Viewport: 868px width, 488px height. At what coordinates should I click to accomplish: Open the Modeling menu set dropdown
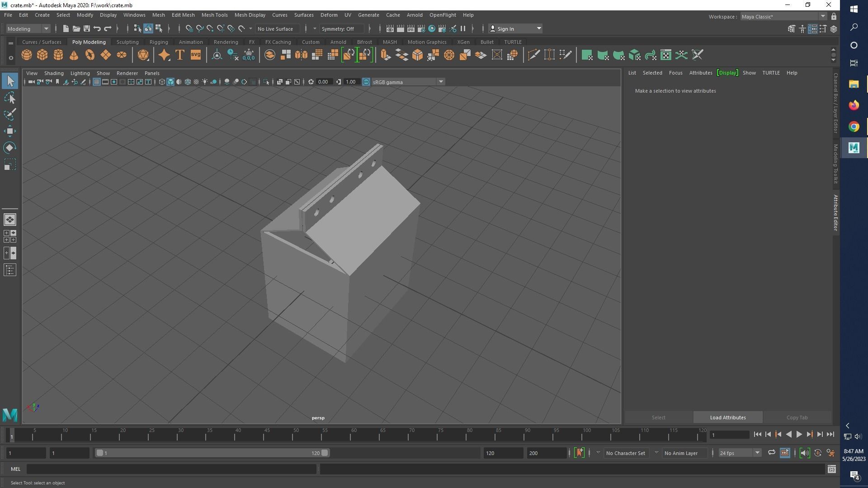[28, 28]
